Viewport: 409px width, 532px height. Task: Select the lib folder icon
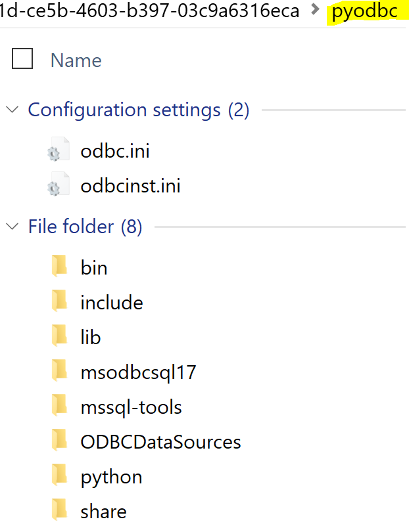click(x=60, y=336)
